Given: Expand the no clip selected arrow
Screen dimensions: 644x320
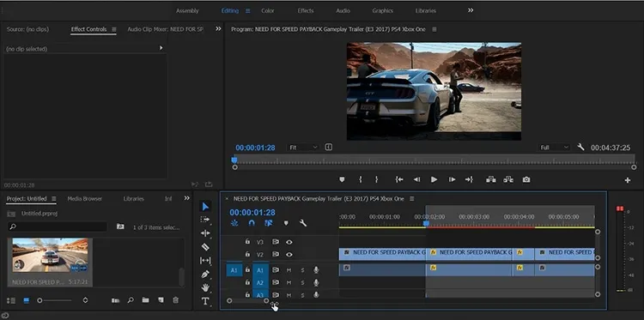Looking at the screenshot, I should pos(161,48).
